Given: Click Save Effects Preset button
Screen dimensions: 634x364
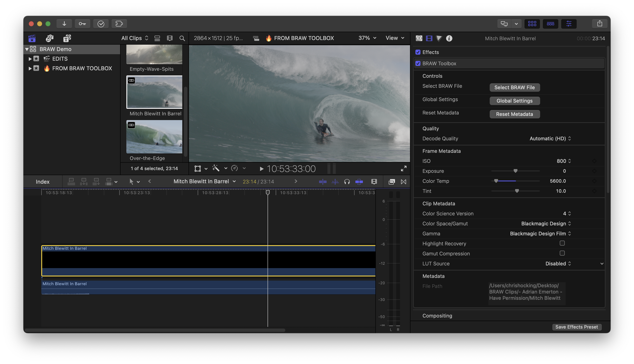Looking at the screenshot, I should pos(576,327).
